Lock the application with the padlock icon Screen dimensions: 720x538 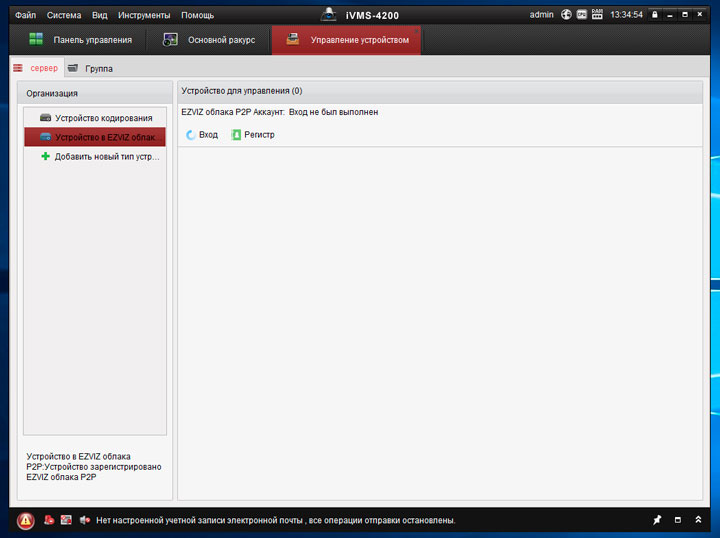[655, 15]
